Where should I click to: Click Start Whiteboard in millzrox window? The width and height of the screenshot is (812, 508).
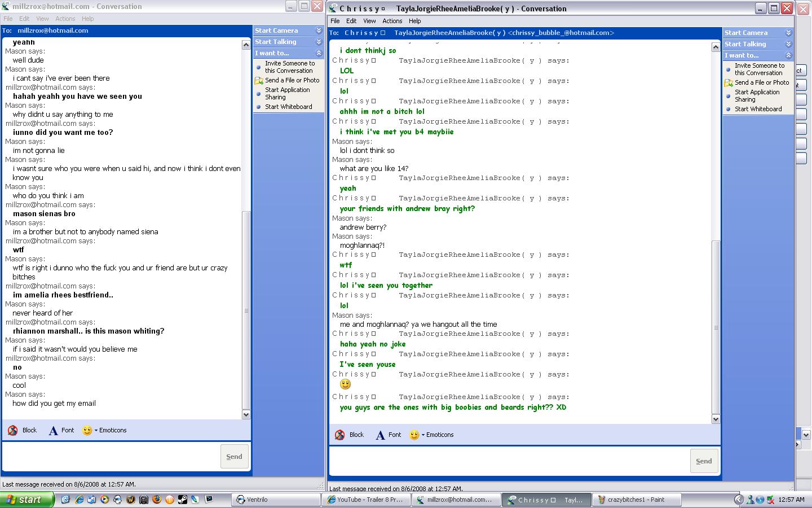(x=288, y=107)
